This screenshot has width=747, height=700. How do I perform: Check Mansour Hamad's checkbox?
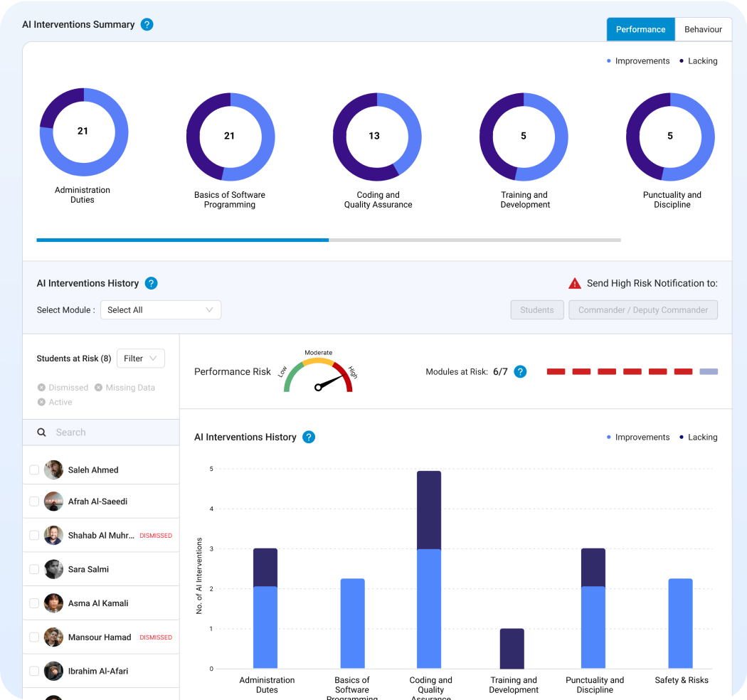[34, 637]
